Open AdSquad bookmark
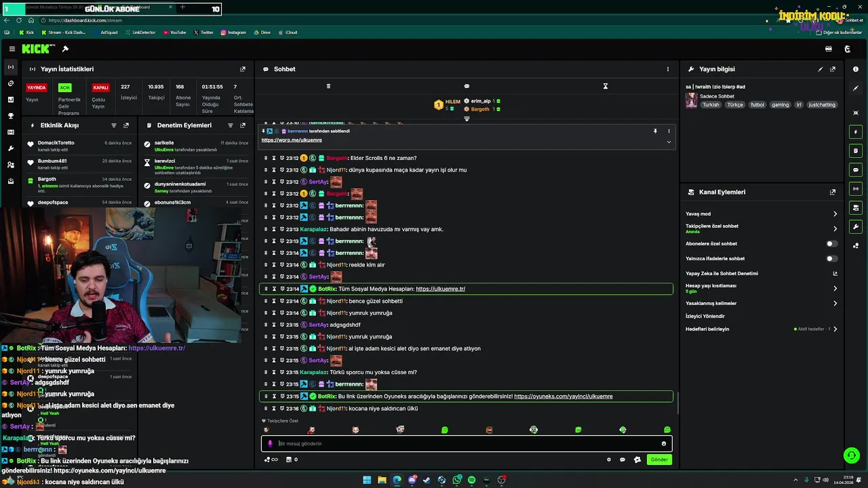This screenshot has width=868, height=488. click(105, 33)
